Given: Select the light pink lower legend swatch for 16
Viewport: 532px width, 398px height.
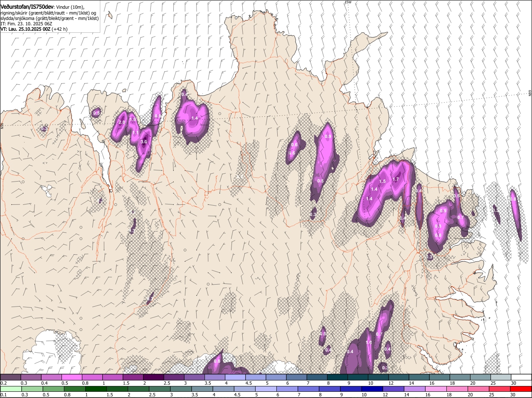Looking at the screenshot, I should 436,389.
